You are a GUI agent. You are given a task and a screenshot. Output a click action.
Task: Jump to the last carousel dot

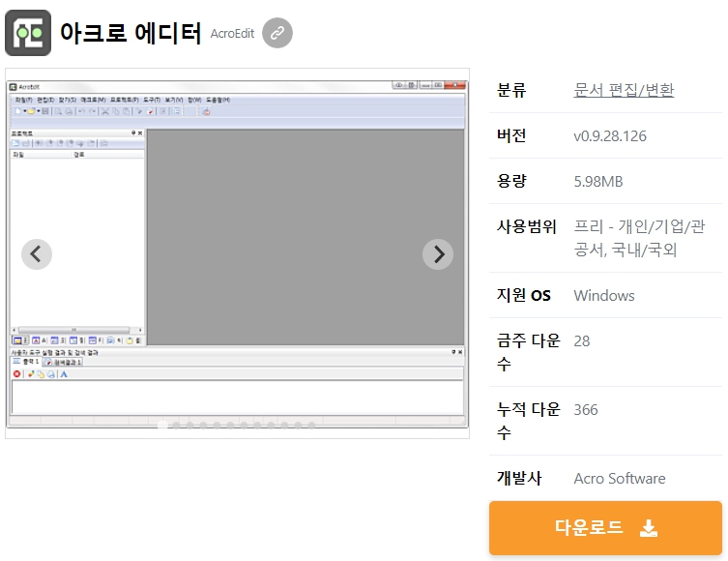click(x=311, y=425)
